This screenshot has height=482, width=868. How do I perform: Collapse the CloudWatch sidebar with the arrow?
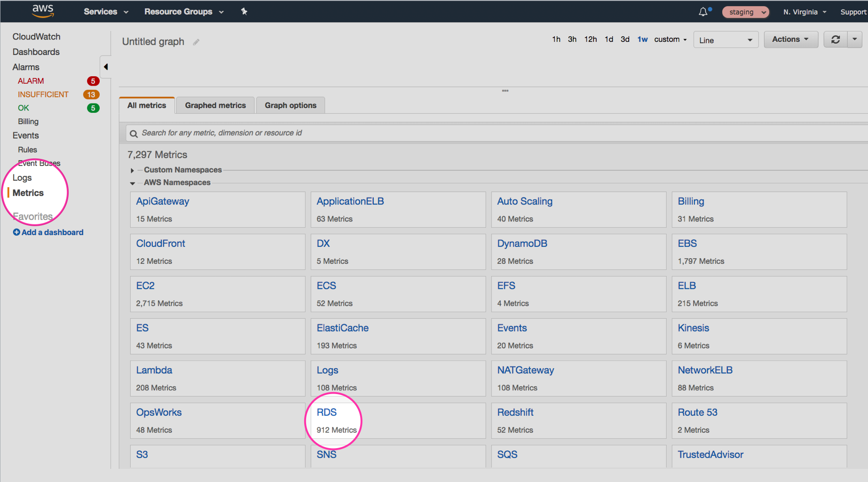[x=105, y=67]
